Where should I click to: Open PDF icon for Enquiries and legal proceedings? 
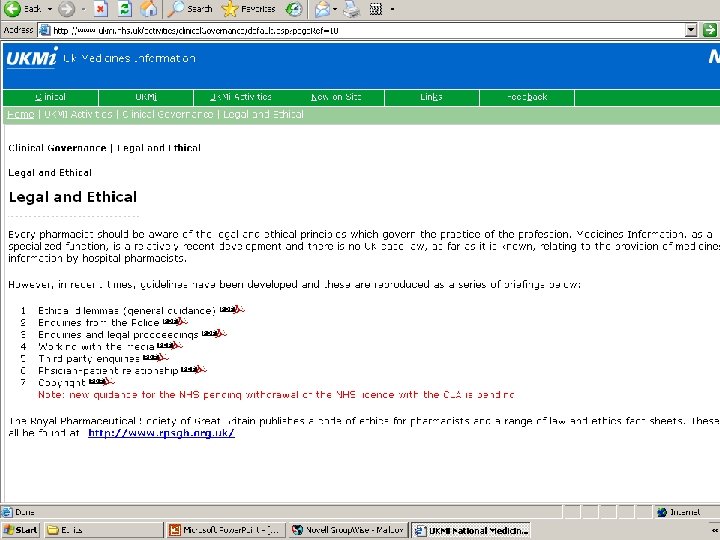[214, 333]
